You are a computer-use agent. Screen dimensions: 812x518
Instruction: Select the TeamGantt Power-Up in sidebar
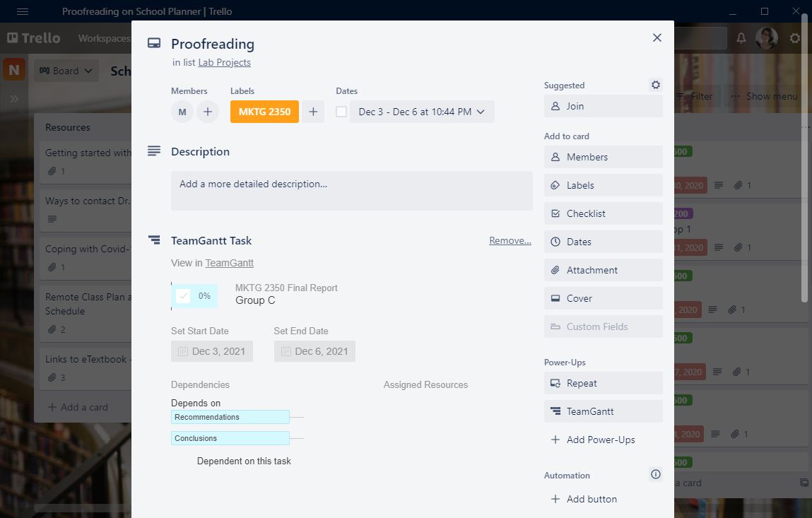coord(603,411)
